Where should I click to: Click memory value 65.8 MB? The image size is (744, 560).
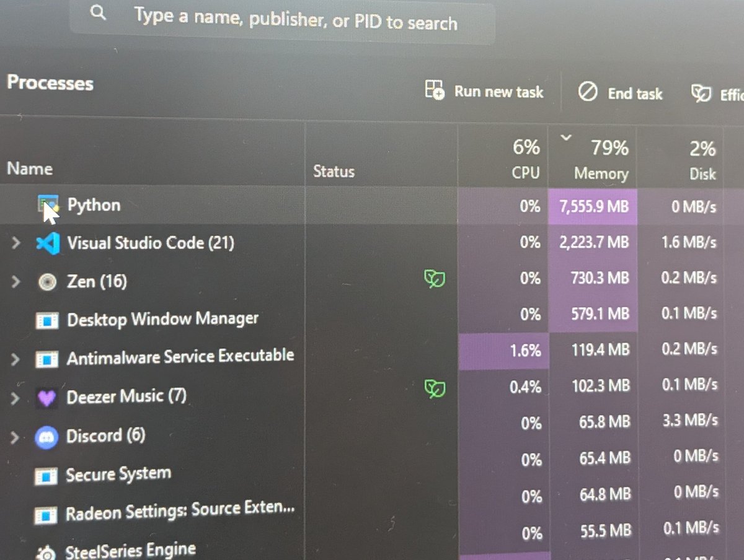click(604, 422)
